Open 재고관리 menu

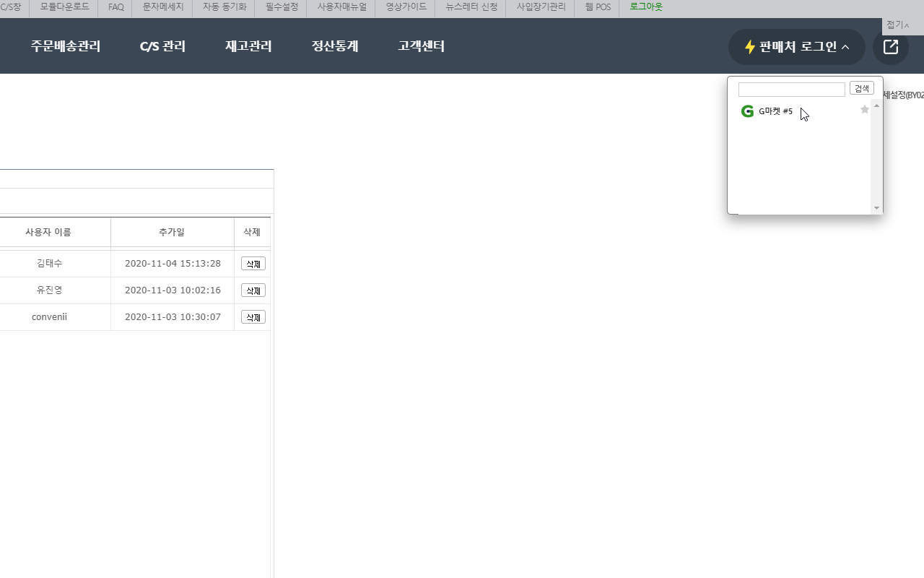(248, 46)
